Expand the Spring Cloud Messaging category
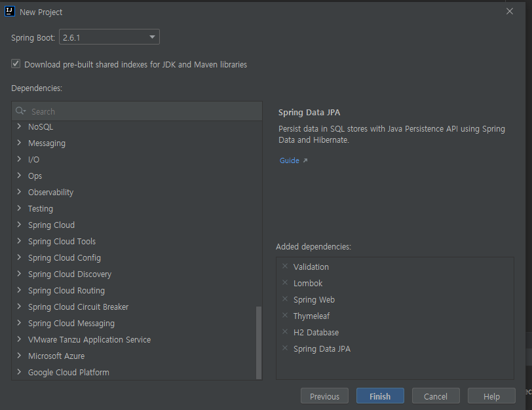532x410 pixels. click(20, 323)
